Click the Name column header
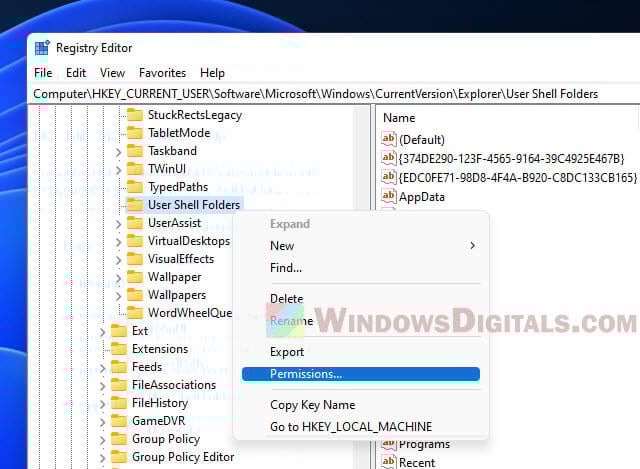The image size is (640, 469). (x=399, y=118)
